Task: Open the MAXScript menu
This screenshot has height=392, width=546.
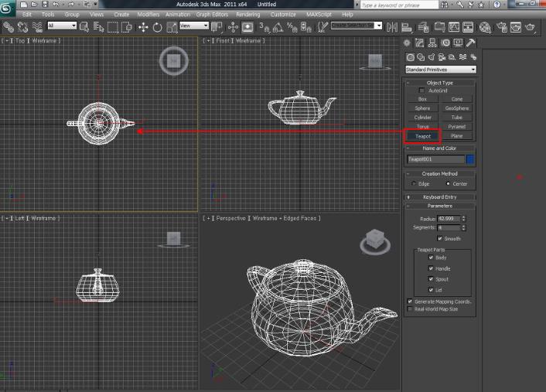Action: [x=319, y=14]
